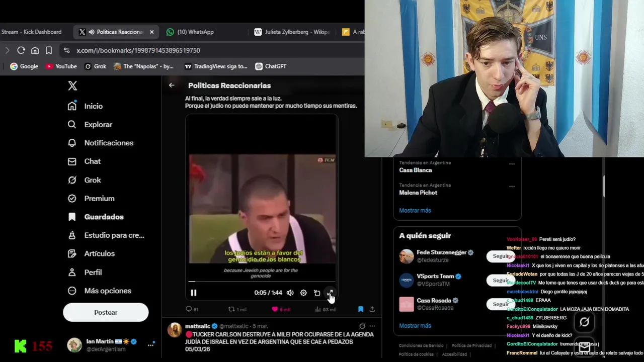Click the Grok icon on mattsalic's post
Viewport: 644px width, 362px height.
pyautogui.click(x=362, y=326)
